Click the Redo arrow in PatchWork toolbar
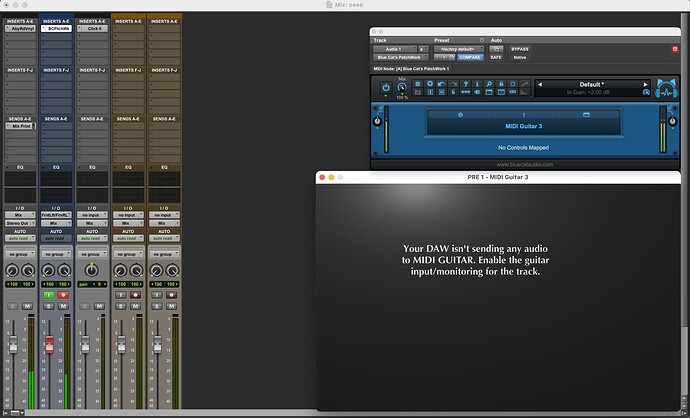 [453, 84]
